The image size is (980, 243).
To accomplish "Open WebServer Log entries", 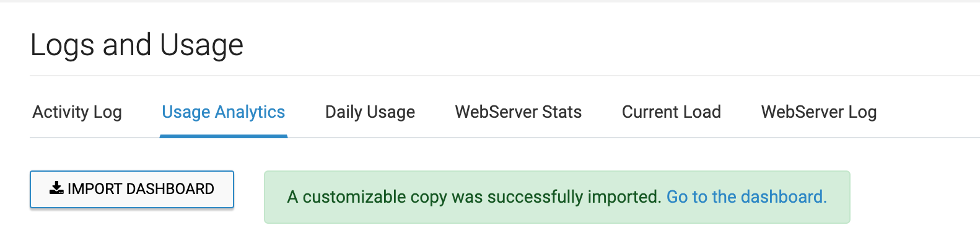I will (819, 112).
